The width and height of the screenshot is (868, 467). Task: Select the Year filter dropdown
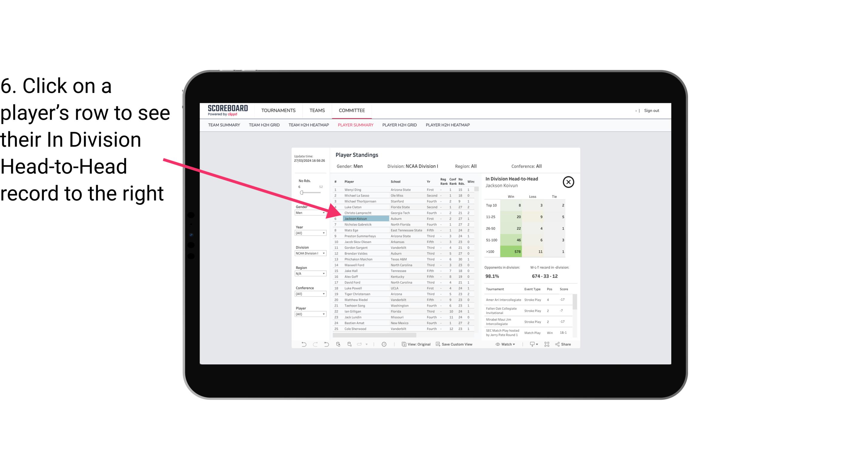pos(308,234)
